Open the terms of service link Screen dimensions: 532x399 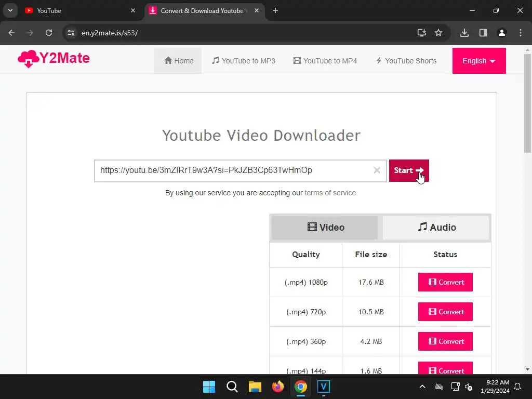(x=330, y=193)
